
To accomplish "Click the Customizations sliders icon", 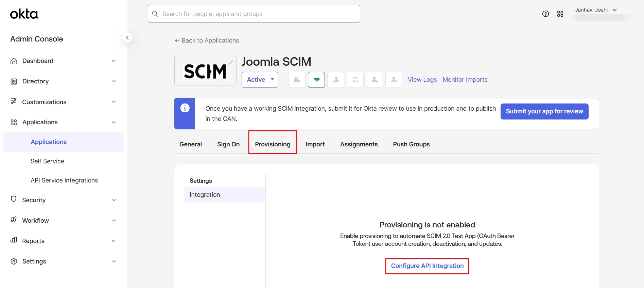I will click(x=14, y=101).
